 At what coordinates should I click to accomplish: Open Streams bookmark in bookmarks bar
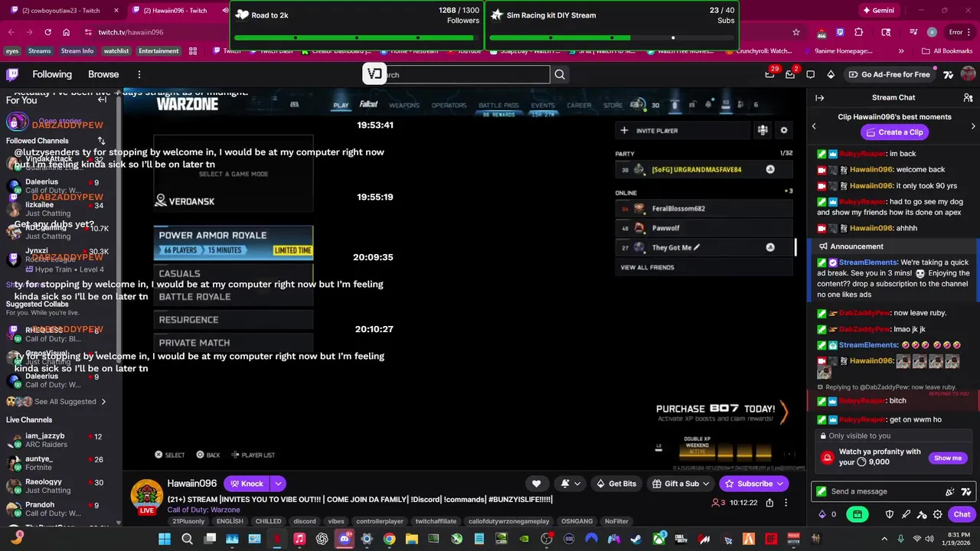tap(39, 51)
